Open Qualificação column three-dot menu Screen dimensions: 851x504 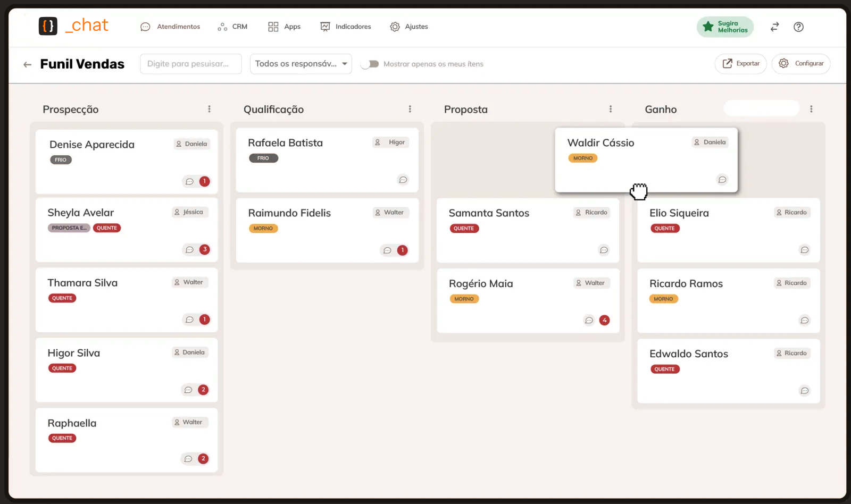[x=410, y=109]
